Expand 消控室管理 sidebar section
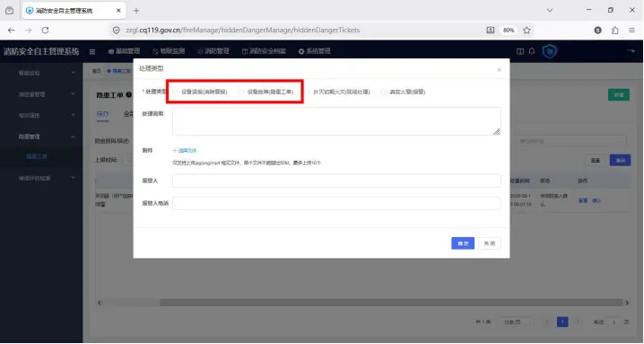Screen dimensions: 644x344 coord(41,94)
